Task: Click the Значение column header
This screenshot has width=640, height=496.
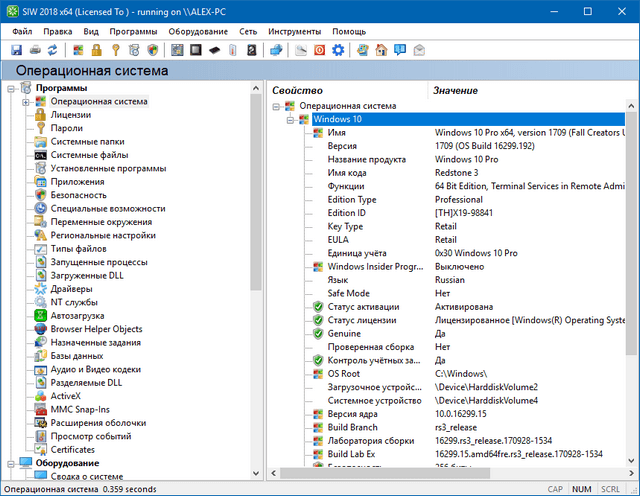Action: point(455,90)
